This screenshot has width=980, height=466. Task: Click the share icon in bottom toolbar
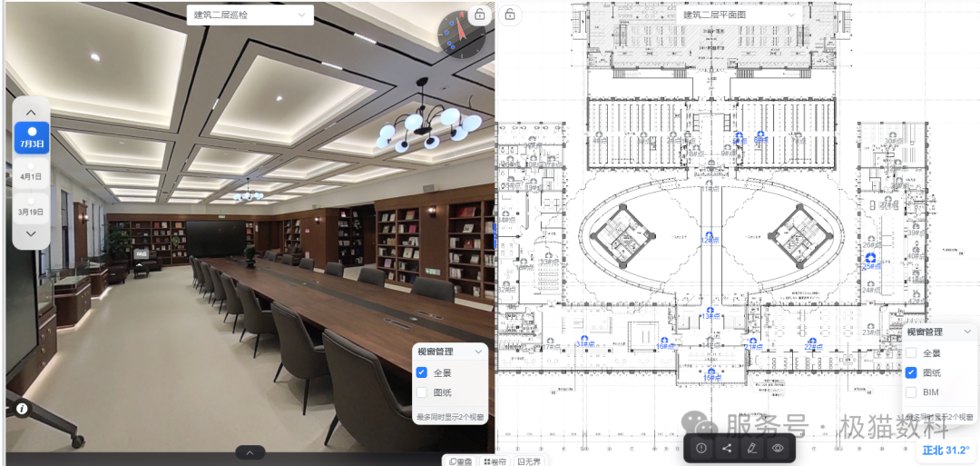727,448
